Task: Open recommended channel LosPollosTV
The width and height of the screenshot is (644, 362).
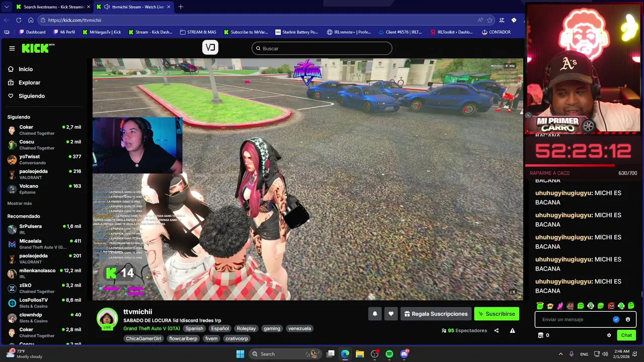Action: (44, 303)
